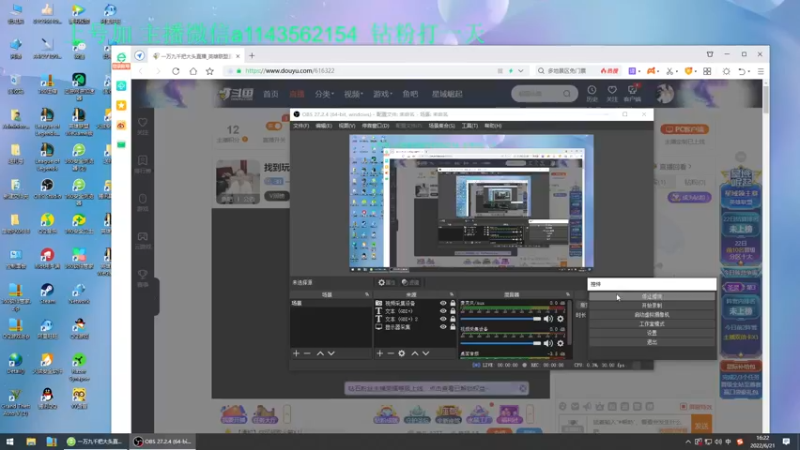This screenshot has width=800, height=450.
Task: Pop out the 混音器 dock panel
Action: [x=567, y=294]
